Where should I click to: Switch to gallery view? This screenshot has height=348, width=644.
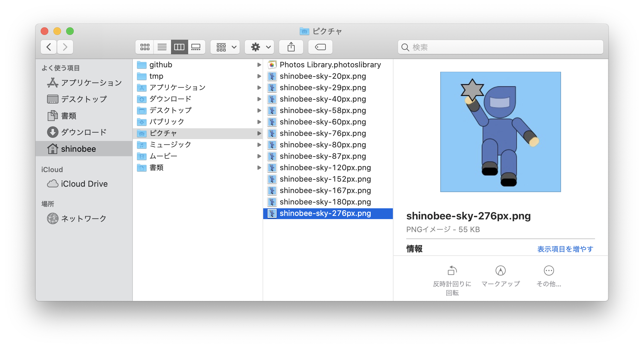point(196,47)
